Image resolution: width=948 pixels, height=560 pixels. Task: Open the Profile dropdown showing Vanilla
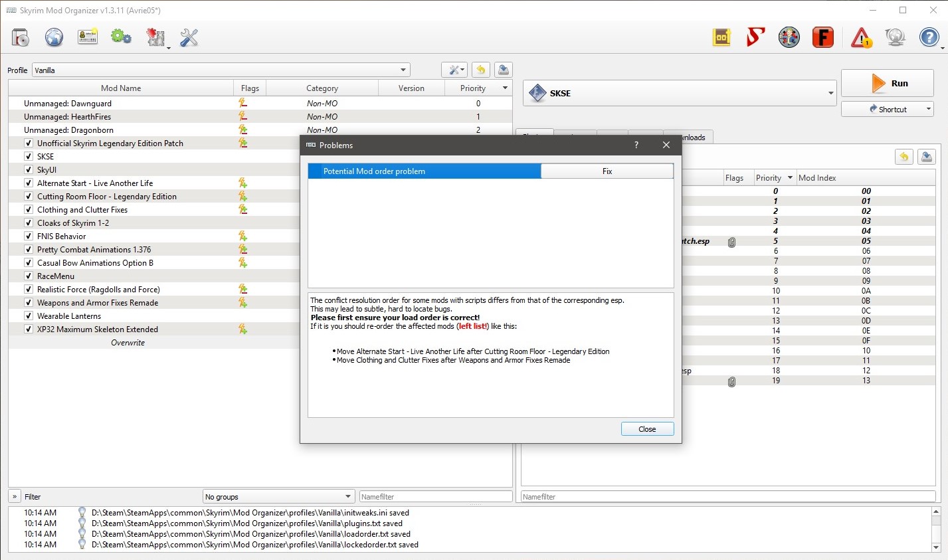[x=221, y=70]
